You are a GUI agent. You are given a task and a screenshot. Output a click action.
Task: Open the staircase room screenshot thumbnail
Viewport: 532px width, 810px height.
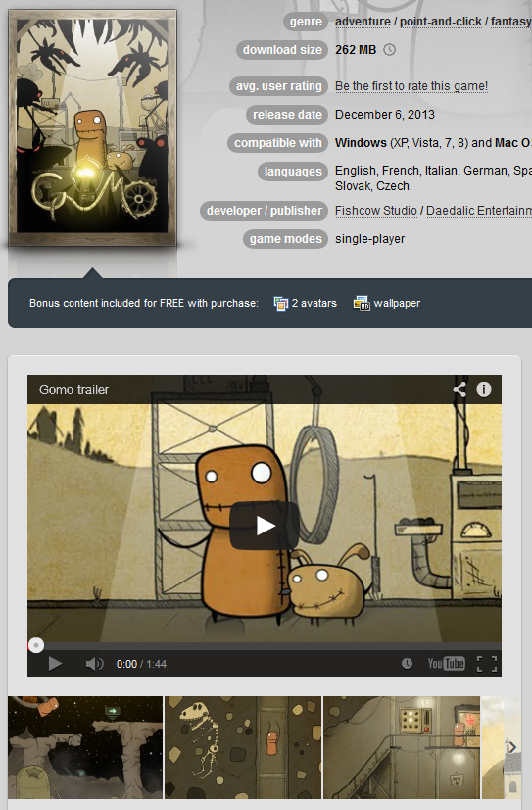(x=402, y=747)
